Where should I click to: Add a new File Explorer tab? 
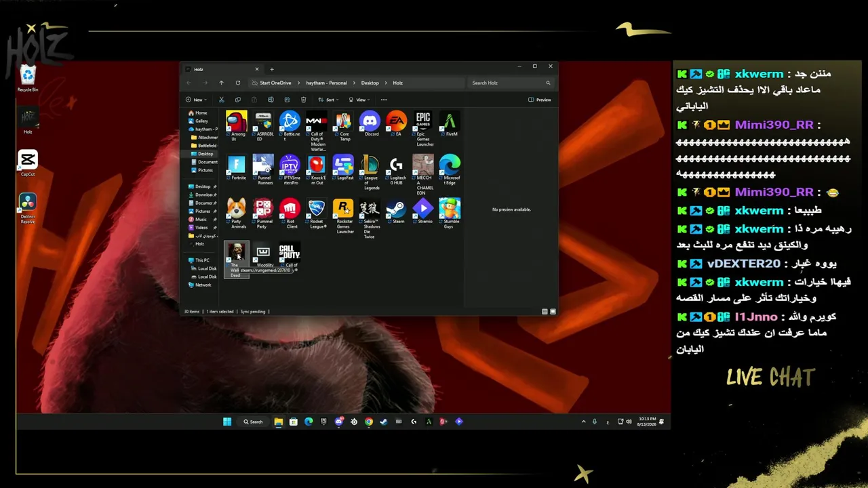click(x=272, y=69)
